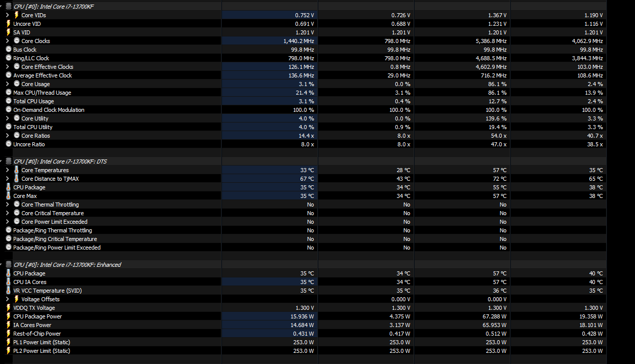635x364 pixels.
Task: Expand the Core Temperatures row
Action: tap(8, 170)
